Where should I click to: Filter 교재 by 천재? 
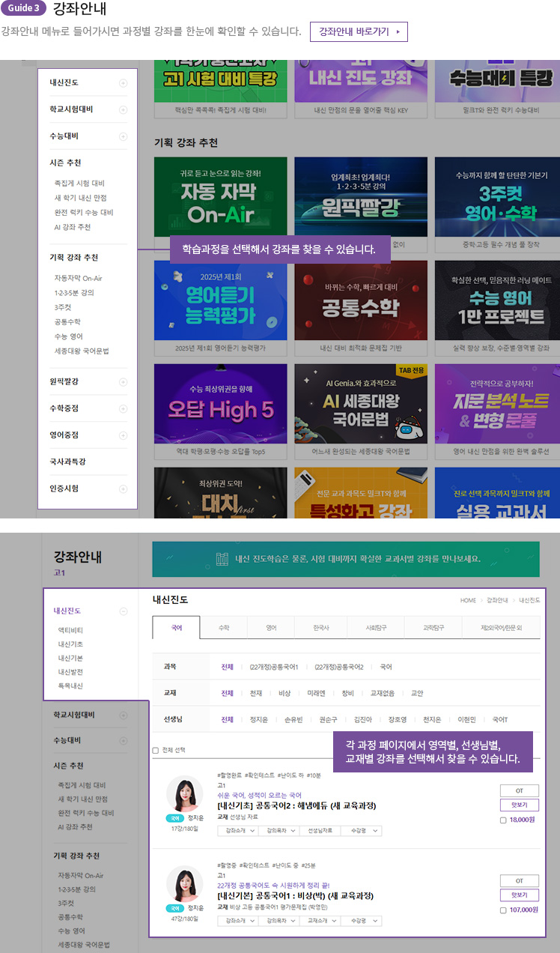(256, 693)
